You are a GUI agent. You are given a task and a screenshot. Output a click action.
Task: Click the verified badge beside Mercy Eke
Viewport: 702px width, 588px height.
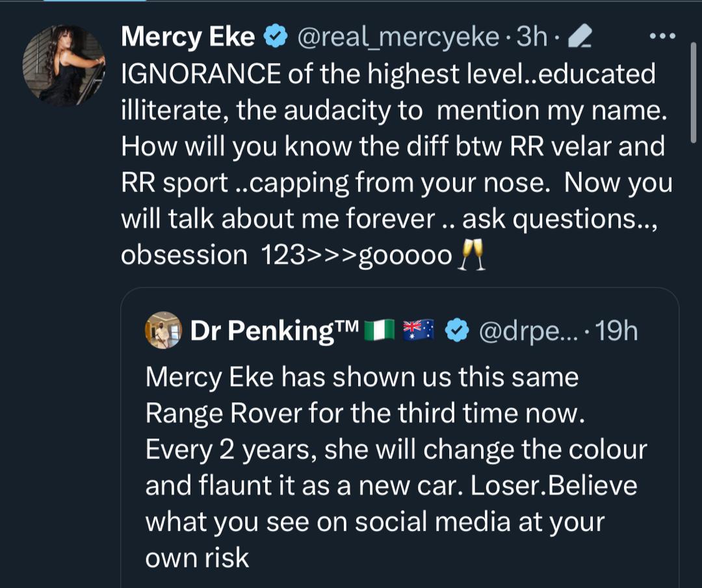[x=276, y=37]
